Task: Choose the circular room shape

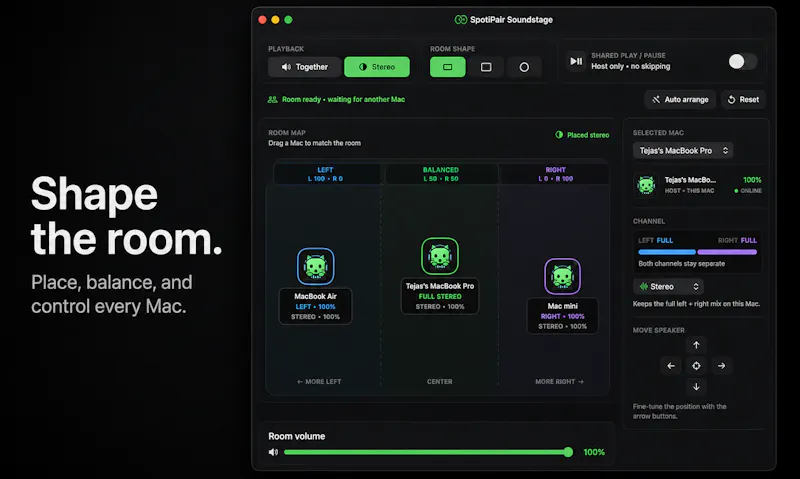Action: coord(524,67)
